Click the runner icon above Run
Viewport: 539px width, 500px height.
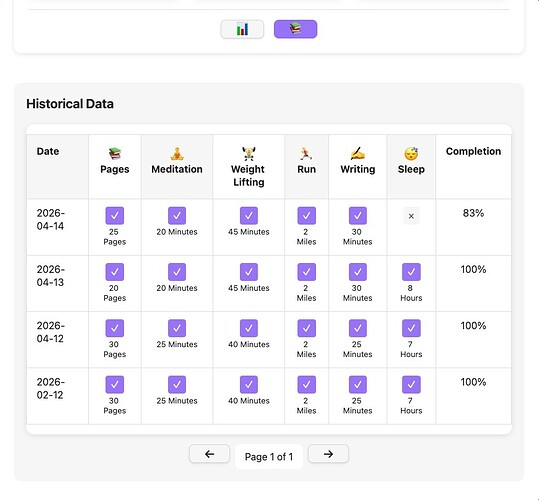pyautogui.click(x=306, y=154)
